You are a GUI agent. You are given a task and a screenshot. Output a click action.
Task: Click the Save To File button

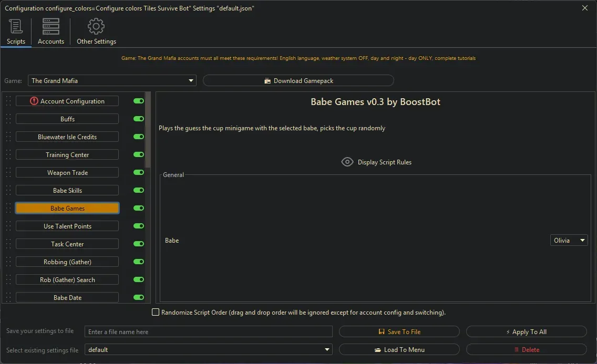399,331
